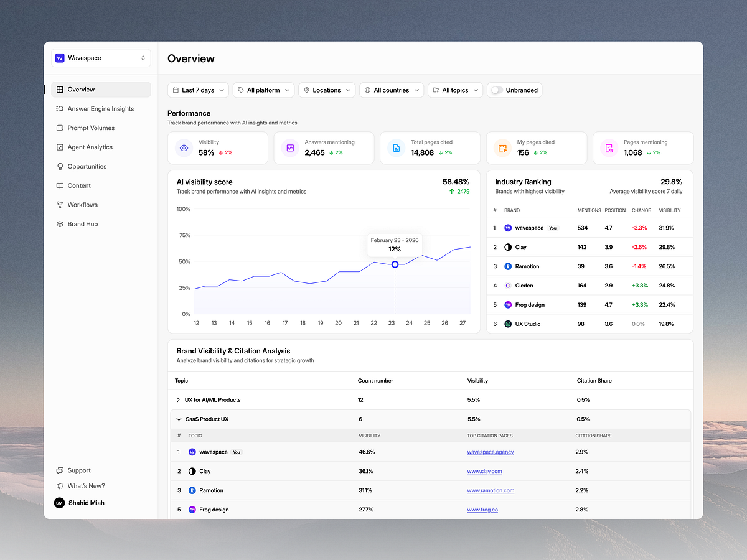The height and width of the screenshot is (560, 747).
Task: Click the Visibility 58% metric card
Action: click(x=217, y=147)
